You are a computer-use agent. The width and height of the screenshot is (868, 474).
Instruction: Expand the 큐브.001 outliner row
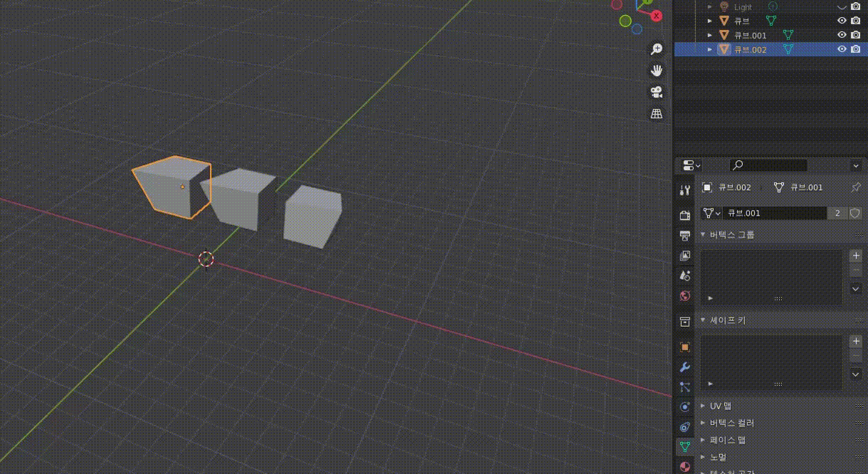coord(709,35)
